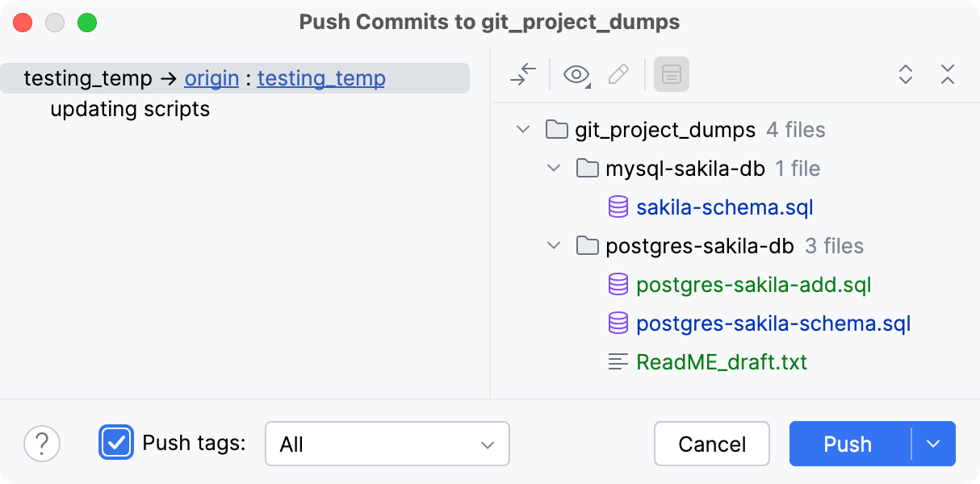
Task: Click the Cancel button
Action: [x=711, y=444]
